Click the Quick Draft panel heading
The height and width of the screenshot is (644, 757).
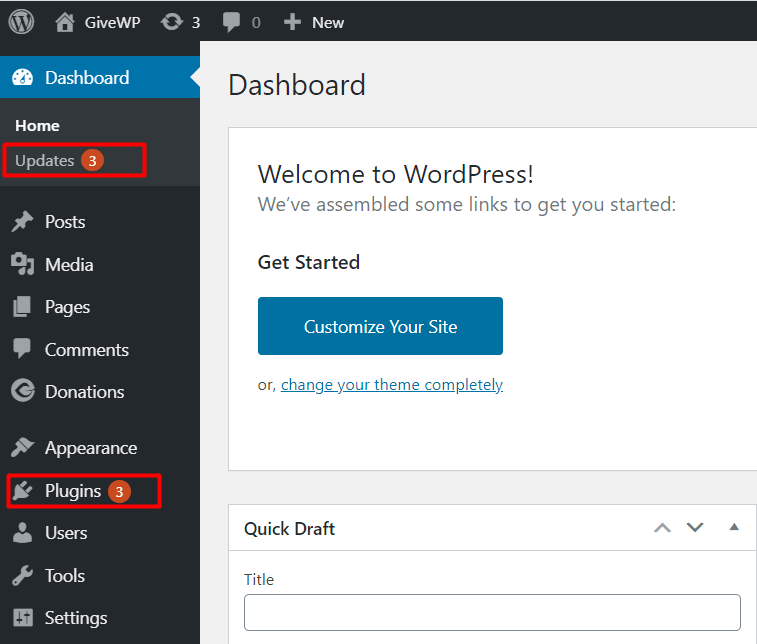289,529
